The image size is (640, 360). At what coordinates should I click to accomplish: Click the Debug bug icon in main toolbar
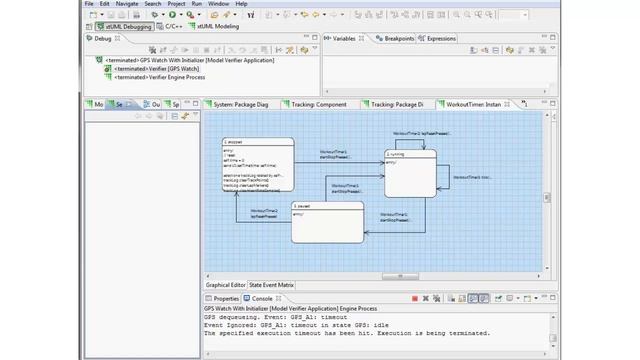pos(155,15)
